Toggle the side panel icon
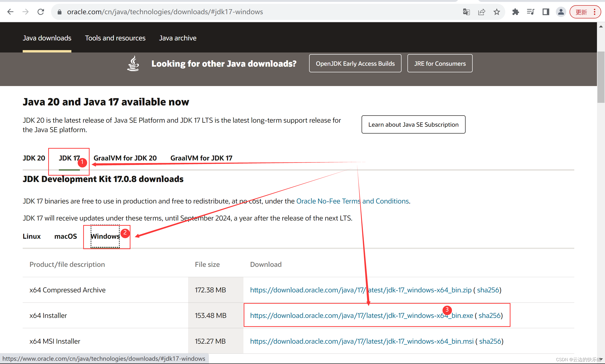This screenshot has width=605, height=364. point(546,12)
